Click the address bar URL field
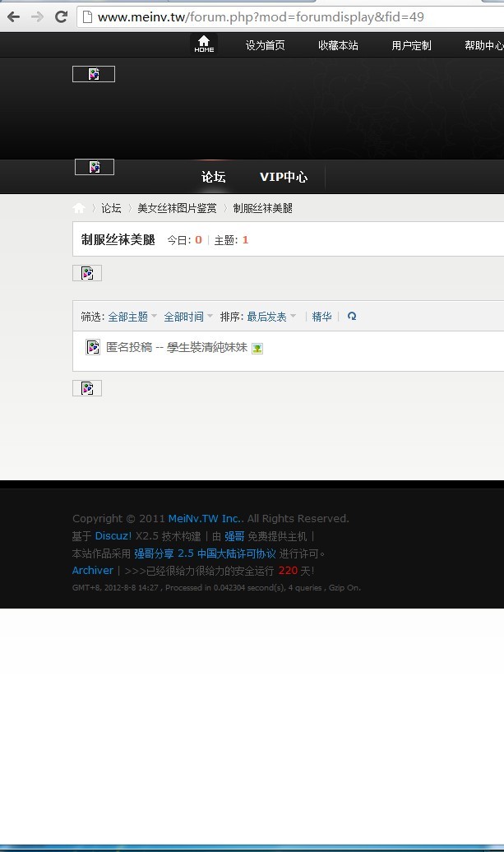Image resolution: width=504 pixels, height=852 pixels. (290, 16)
